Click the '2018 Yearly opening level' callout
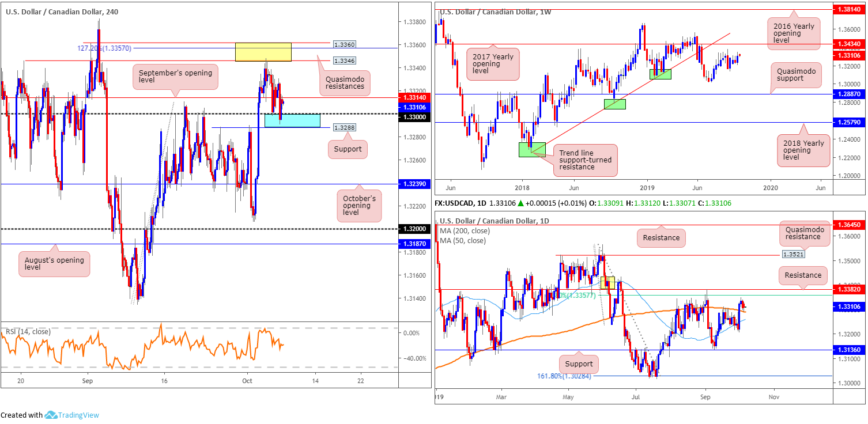Image resolution: width=868 pixels, height=424 pixels. 803,150
